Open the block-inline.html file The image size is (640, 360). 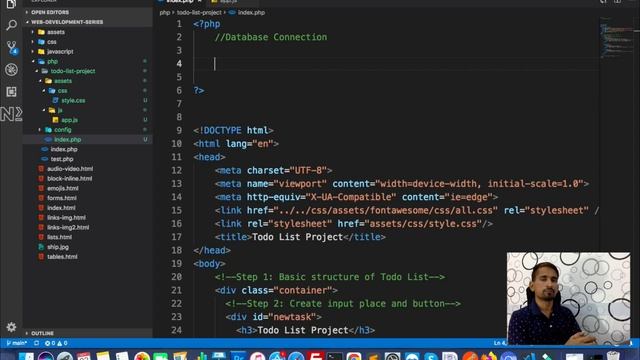(x=69, y=178)
